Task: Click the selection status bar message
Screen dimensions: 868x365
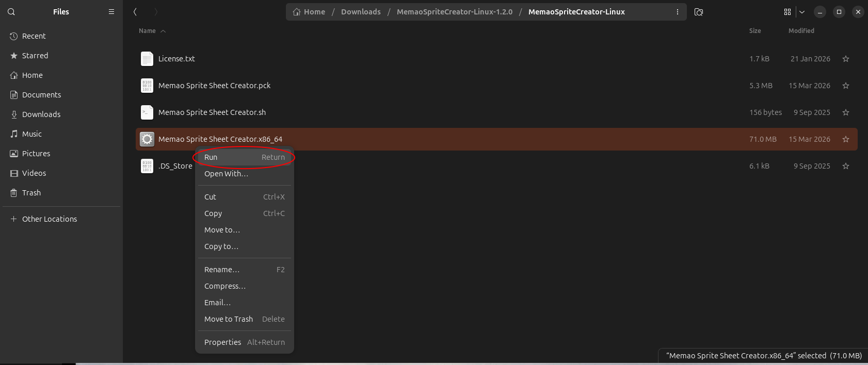Action: [x=764, y=356]
